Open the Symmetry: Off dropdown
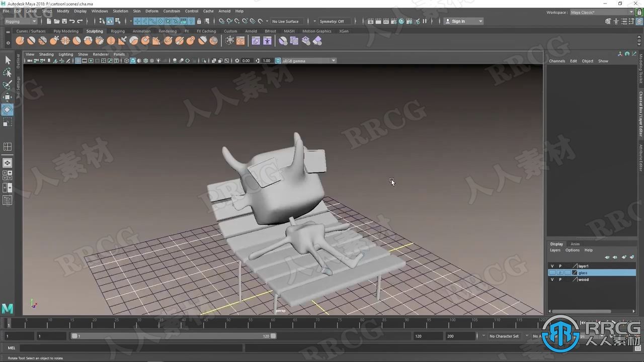Screen dimensions: 644x362 coord(334,21)
